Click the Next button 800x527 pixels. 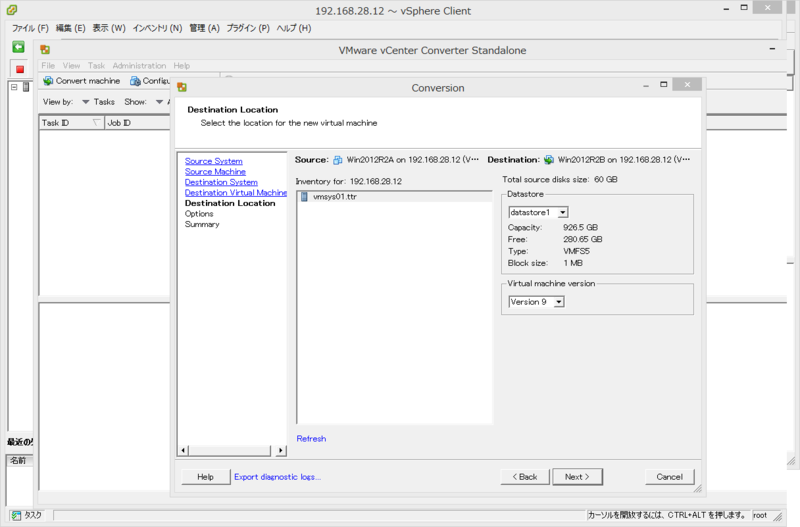[577, 477]
